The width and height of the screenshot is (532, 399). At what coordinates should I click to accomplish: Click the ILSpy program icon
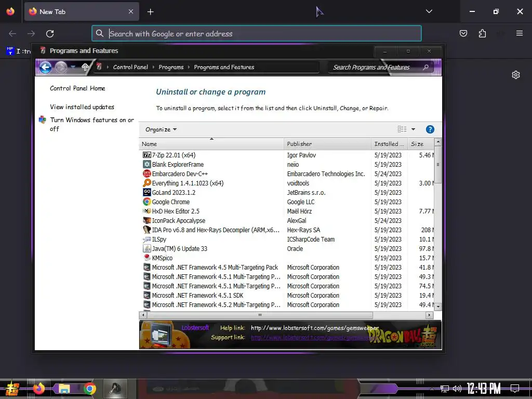147,239
